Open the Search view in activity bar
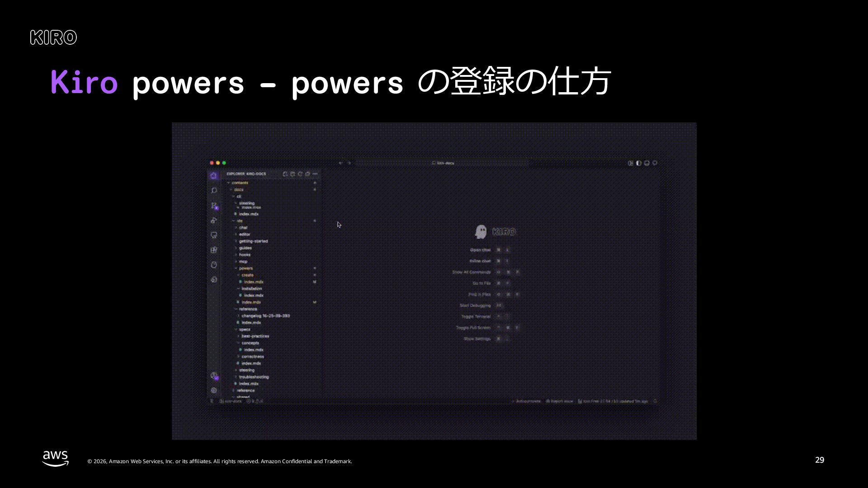Screen dimensions: 868x488 (214, 191)
